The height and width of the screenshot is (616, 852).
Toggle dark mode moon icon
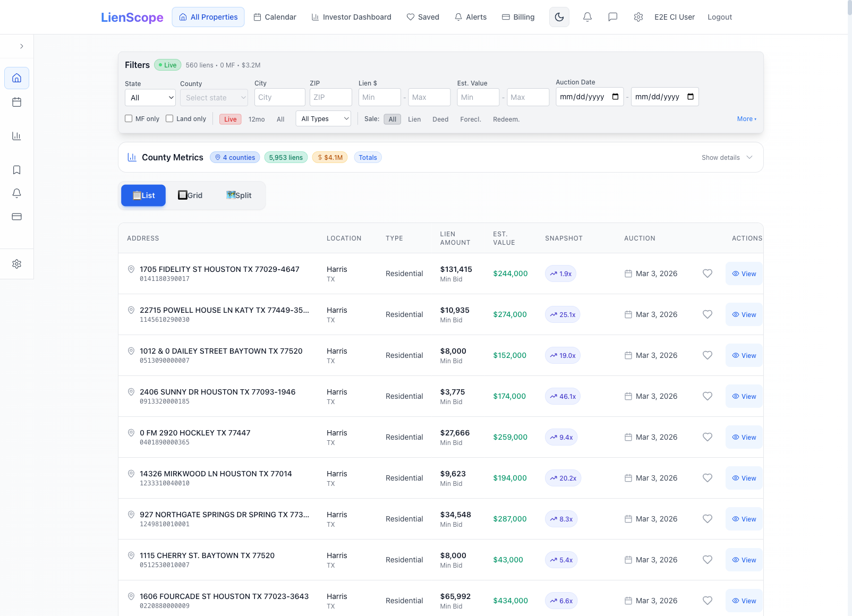[559, 17]
